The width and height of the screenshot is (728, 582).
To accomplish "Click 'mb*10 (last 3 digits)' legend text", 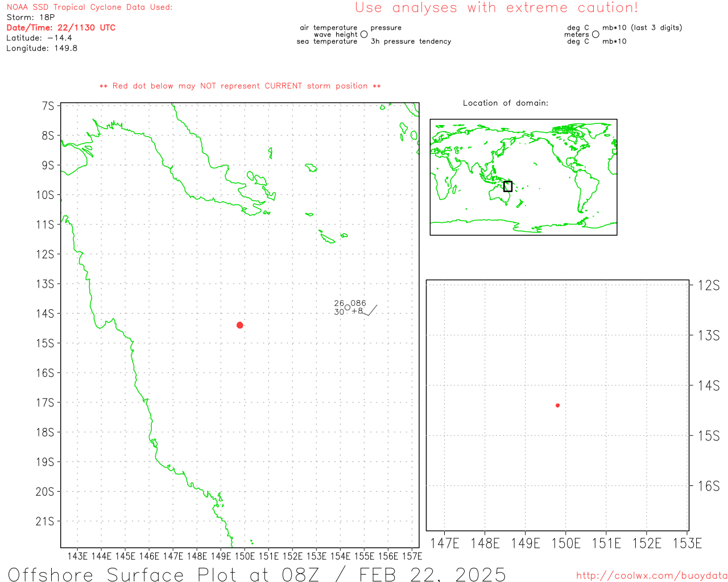I will click(642, 28).
